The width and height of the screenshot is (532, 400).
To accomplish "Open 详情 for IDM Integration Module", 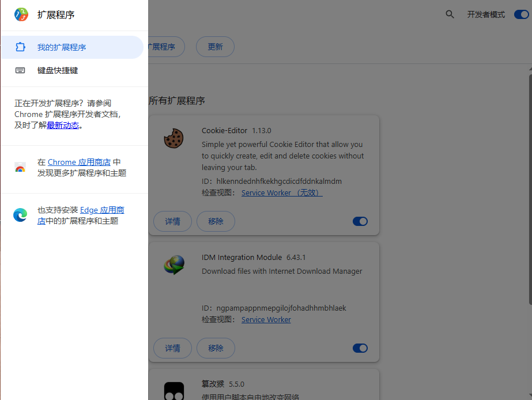I will point(173,348).
